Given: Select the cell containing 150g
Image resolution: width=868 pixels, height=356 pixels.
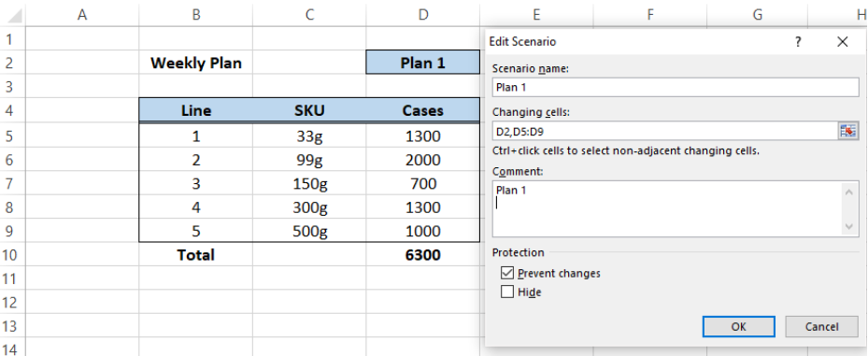Looking at the screenshot, I should [x=309, y=183].
